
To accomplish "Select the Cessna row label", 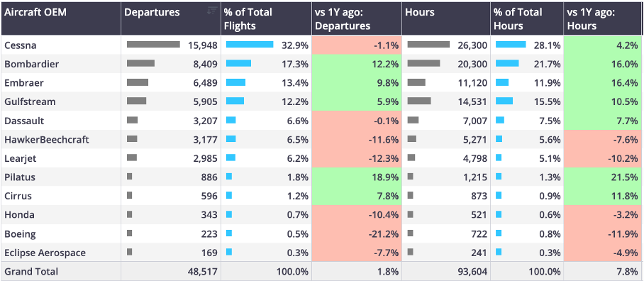I will (x=21, y=45).
